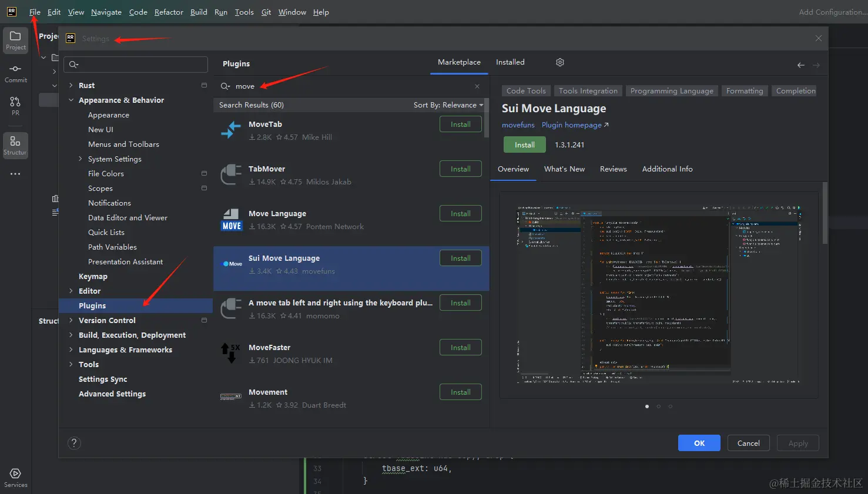Image resolution: width=868 pixels, height=494 pixels.
Task: Open the Refactor menu
Action: tap(169, 12)
